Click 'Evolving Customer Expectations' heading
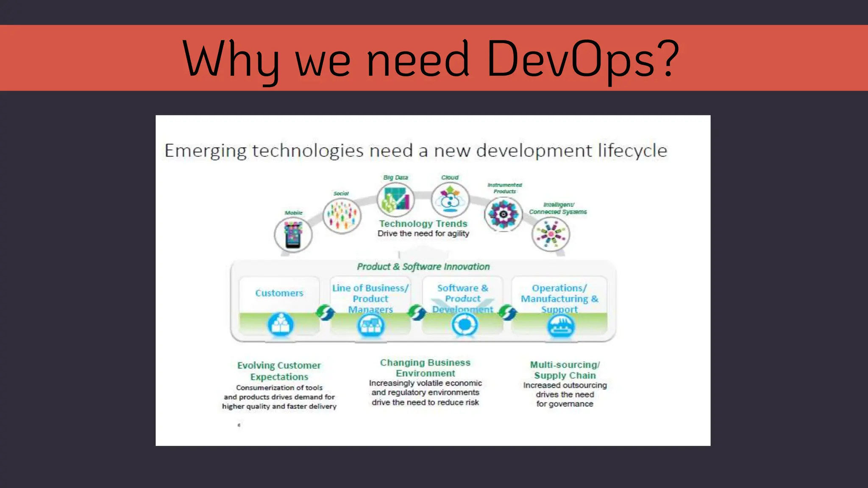 pos(279,371)
